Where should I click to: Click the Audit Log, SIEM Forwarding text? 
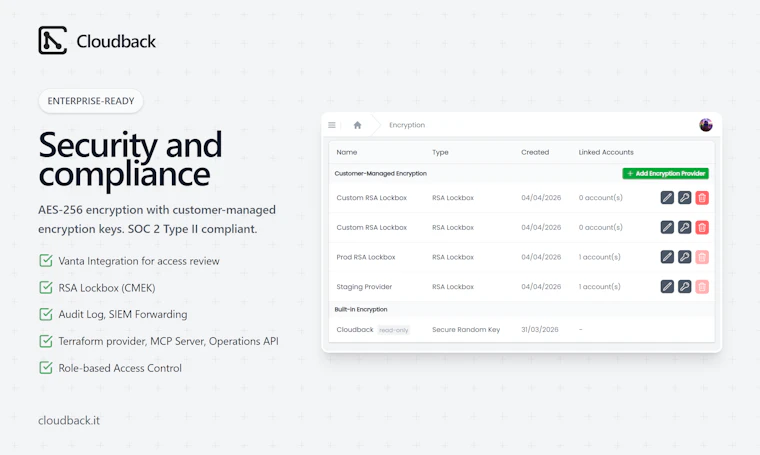click(x=123, y=314)
